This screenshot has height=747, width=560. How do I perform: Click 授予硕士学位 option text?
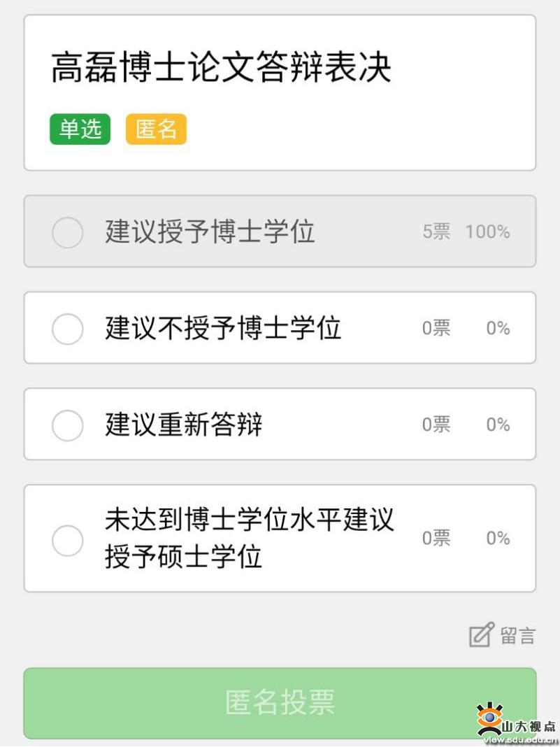[x=183, y=556]
